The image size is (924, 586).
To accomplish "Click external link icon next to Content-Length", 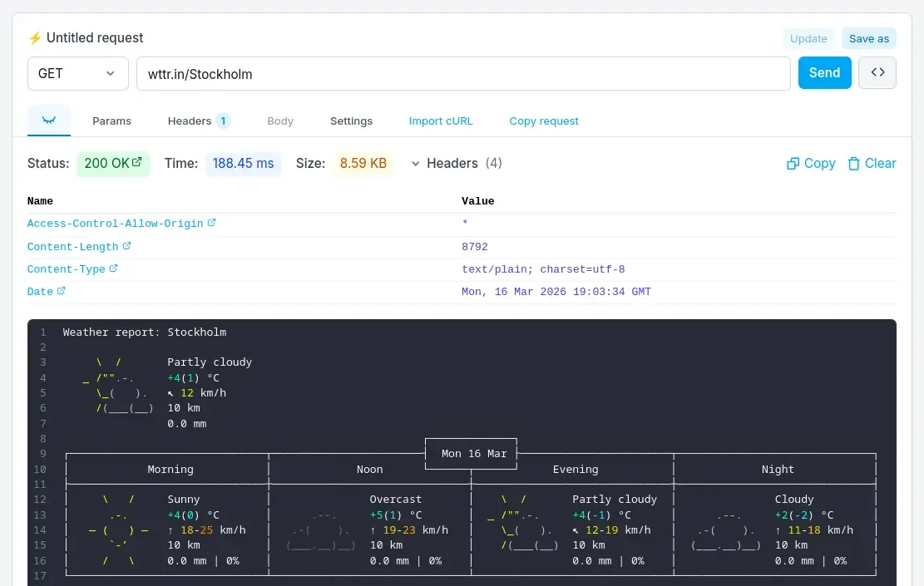I will click(126, 246).
